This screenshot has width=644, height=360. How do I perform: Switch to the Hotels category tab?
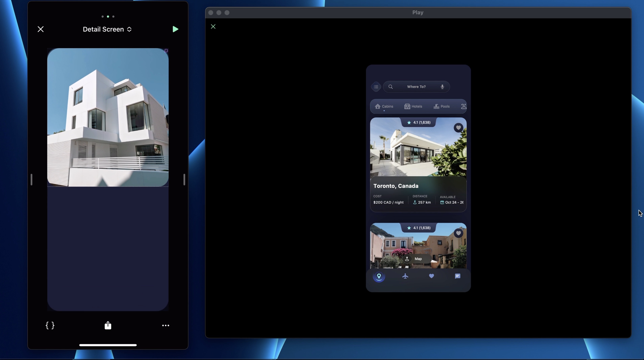click(x=413, y=107)
